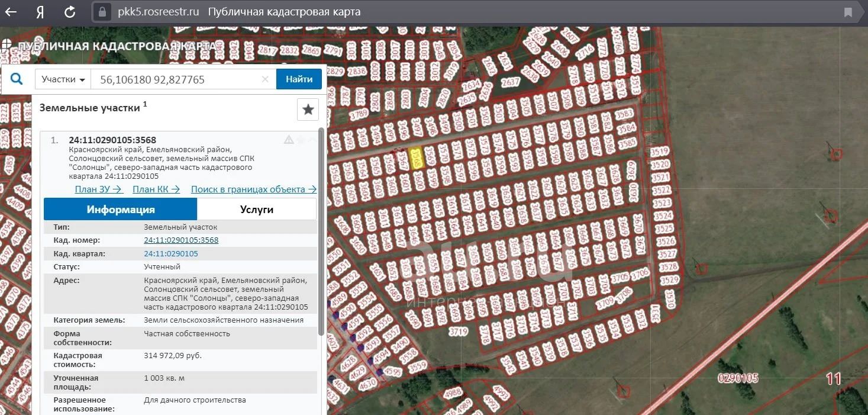
Task: Click the lock icon in the address bar
Action: pos(102,12)
